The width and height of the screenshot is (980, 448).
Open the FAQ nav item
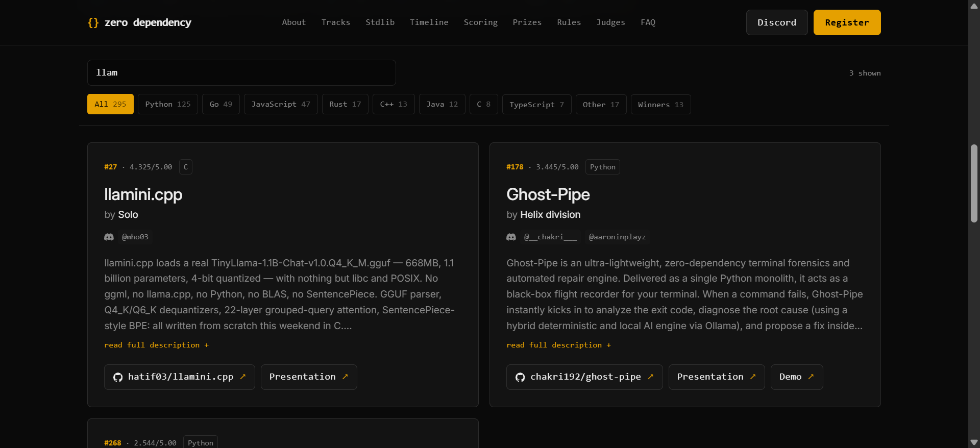pyautogui.click(x=648, y=22)
